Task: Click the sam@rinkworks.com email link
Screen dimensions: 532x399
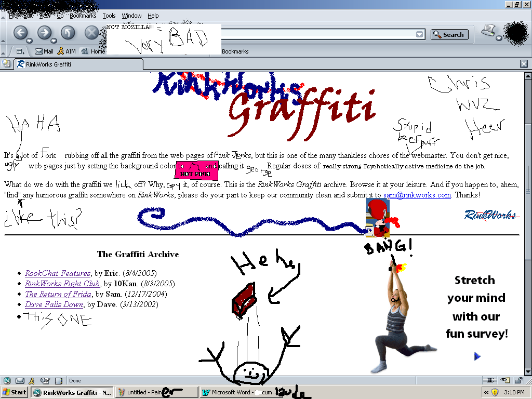Action: click(x=417, y=195)
